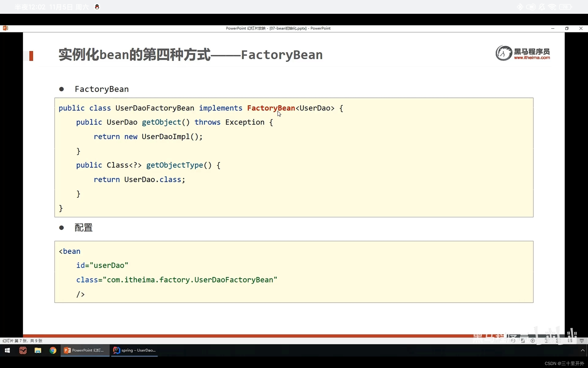This screenshot has height=368, width=588.
Task: Click the QQ penguin icon in top bar
Action: 97,7
